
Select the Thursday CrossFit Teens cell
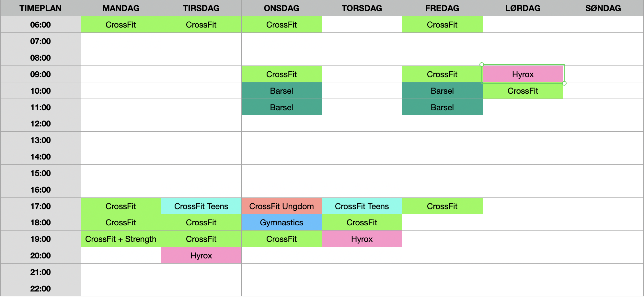pos(362,206)
